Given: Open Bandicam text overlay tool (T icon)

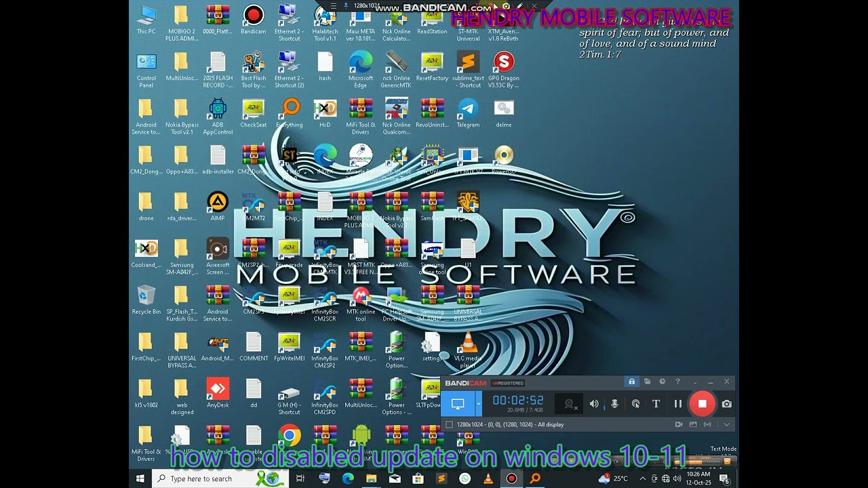Looking at the screenshot, I should coord(656,404).
